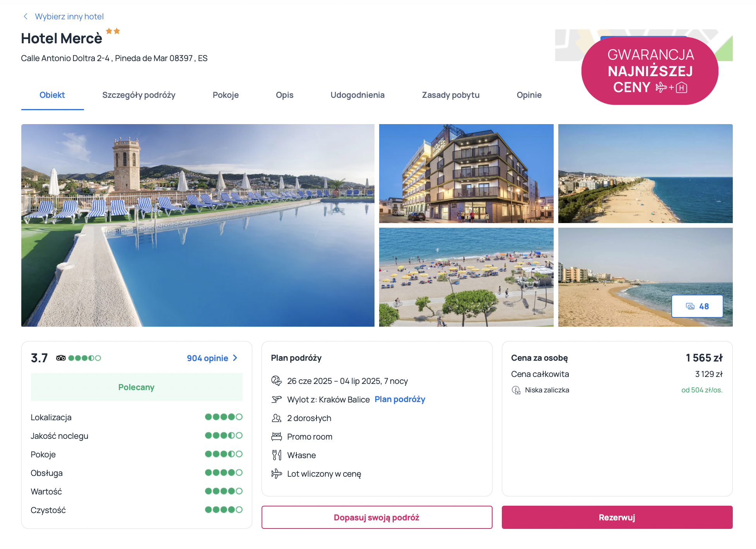
Task: Click the 2 dorosłych text
Action: [309, 418]
